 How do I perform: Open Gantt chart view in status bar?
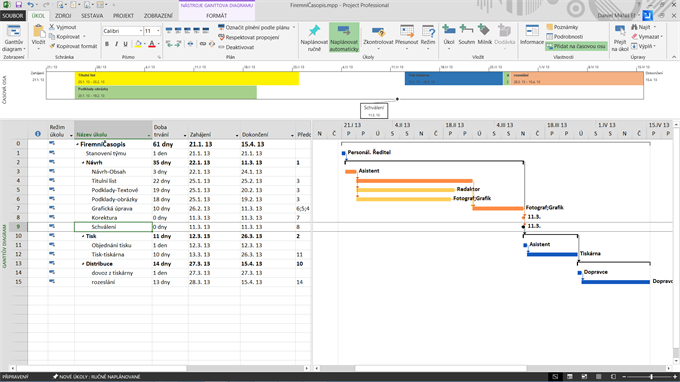(x=556, y=376)
